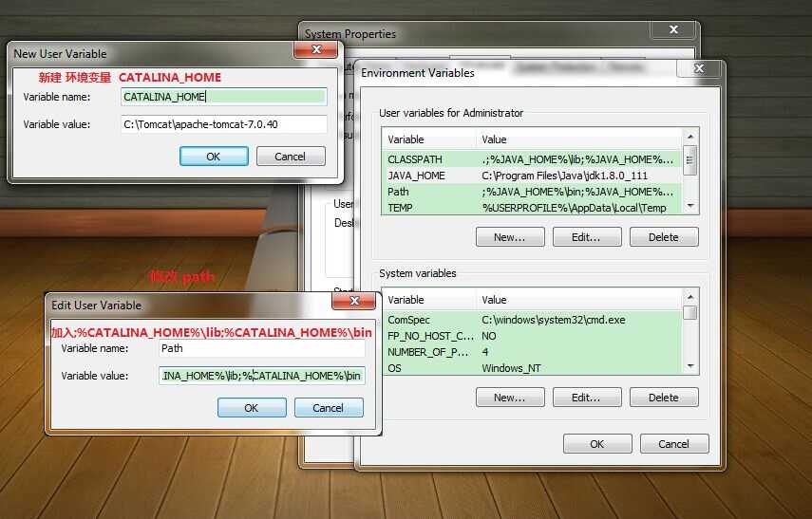Select the OS system variable row

tap(532, 368)
